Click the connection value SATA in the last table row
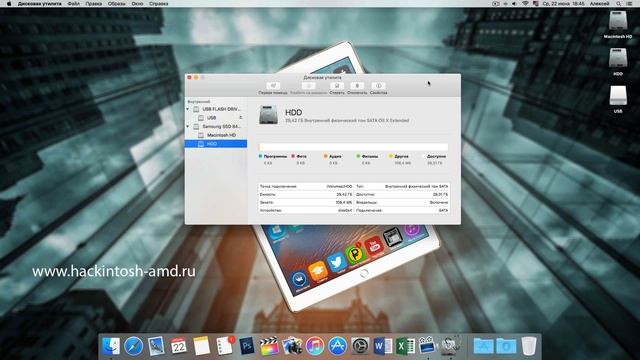The image size is (640, 360). click(x=443, y=210)
